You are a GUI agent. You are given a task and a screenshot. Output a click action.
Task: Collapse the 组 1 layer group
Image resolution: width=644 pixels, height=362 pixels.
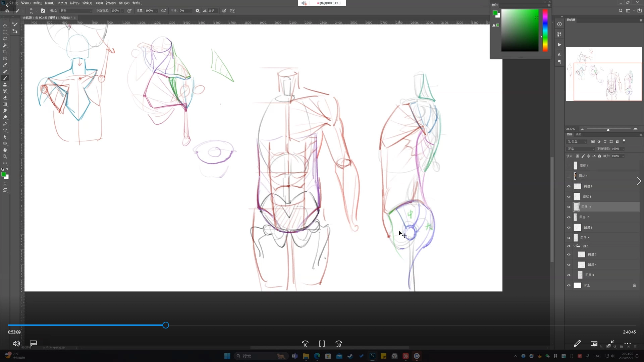click(574, 246)
